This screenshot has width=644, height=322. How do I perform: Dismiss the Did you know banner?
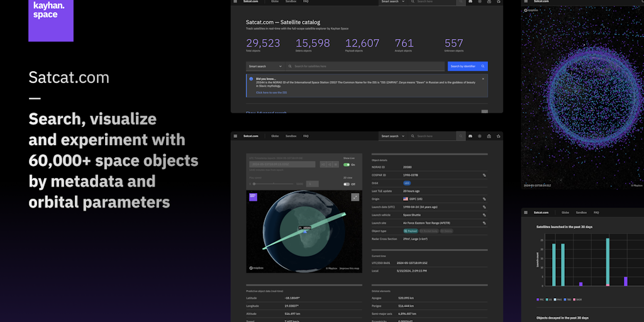click(x=483, y=79)
